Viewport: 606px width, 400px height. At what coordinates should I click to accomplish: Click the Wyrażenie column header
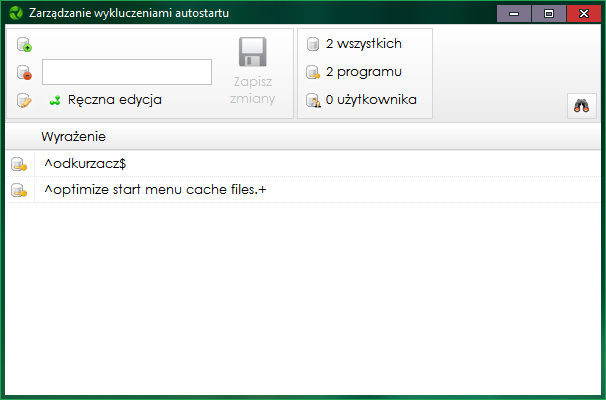pyautogui.click(x=73, y=136)
